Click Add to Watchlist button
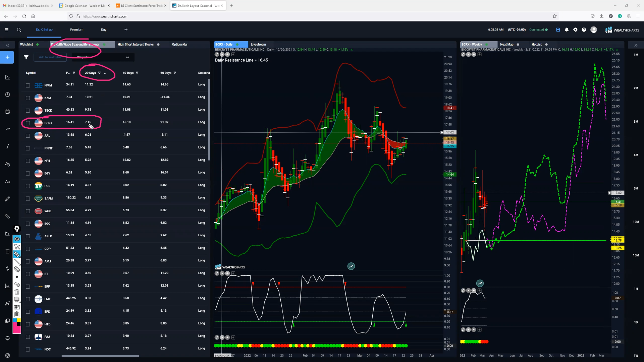The image size is (644, 362). click(x=50, y=57)
